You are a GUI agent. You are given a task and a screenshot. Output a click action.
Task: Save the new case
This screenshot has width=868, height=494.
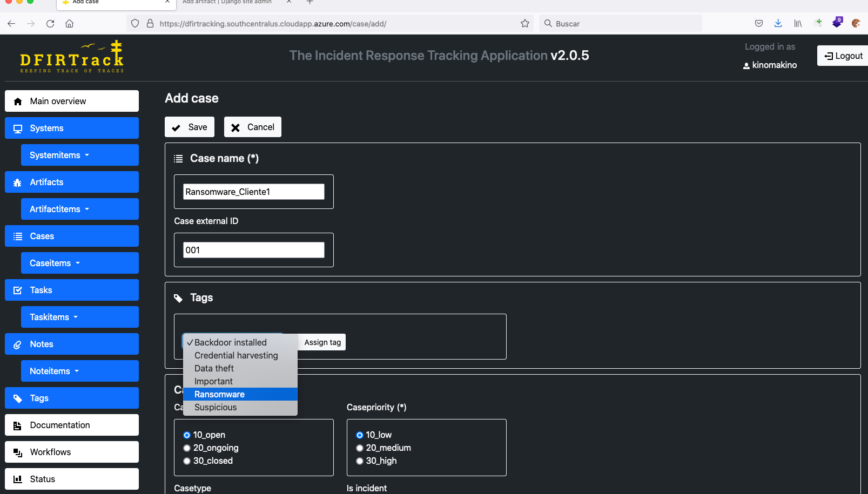(x=190, y=127)
